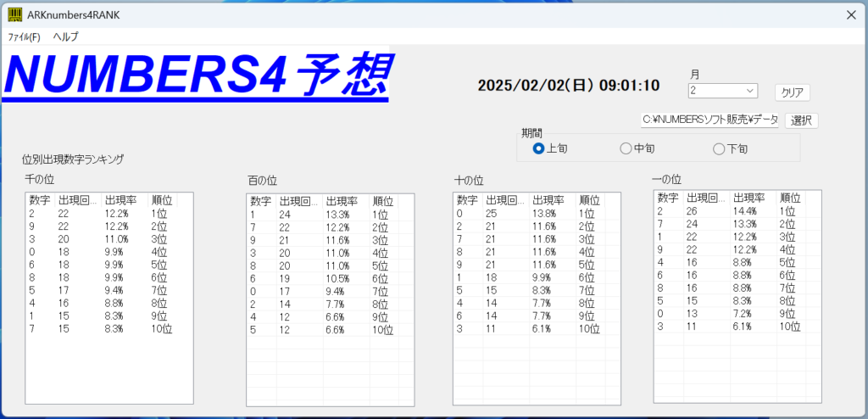The width and height of the screenshot is (868, 419).
Task: Click 数字 column header in 十の位 table
Action: [467, 201]
